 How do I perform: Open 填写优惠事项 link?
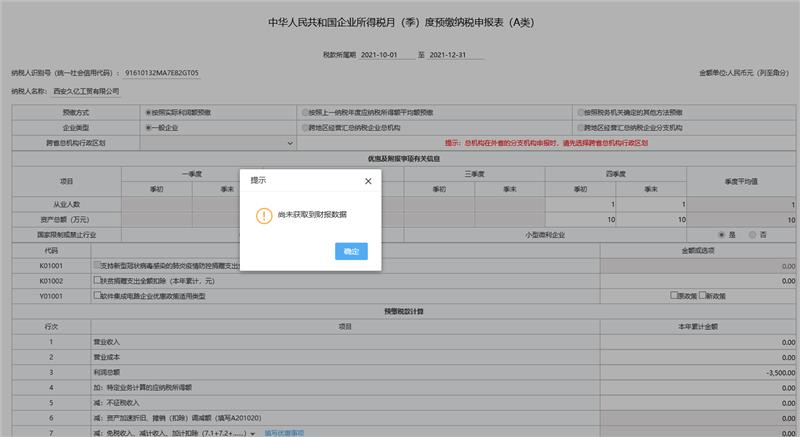[284, 432]
